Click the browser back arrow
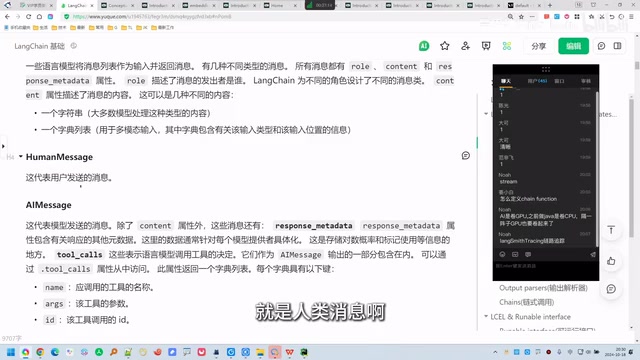Viewport: 640px width, 360px height. (7, 17)
